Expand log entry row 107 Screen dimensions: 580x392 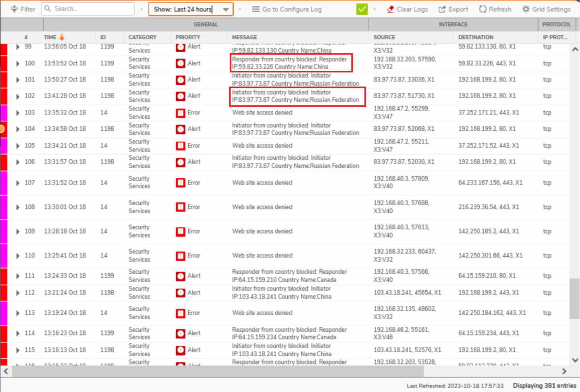click(17, 183)
